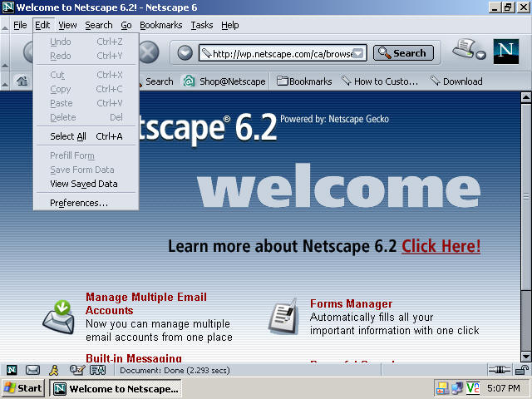
Task: Open Navigator from status bar icon
Action: pos(12,370)
